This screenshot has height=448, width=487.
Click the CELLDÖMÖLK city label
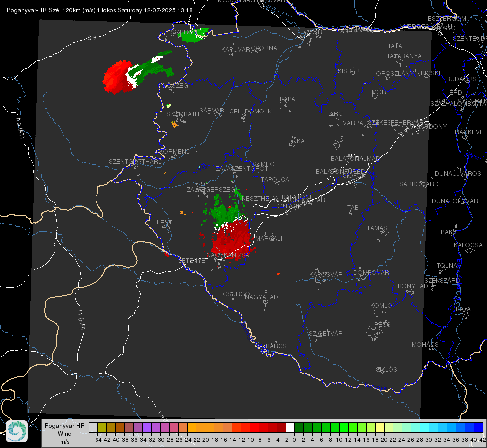(x=251, y=112)
